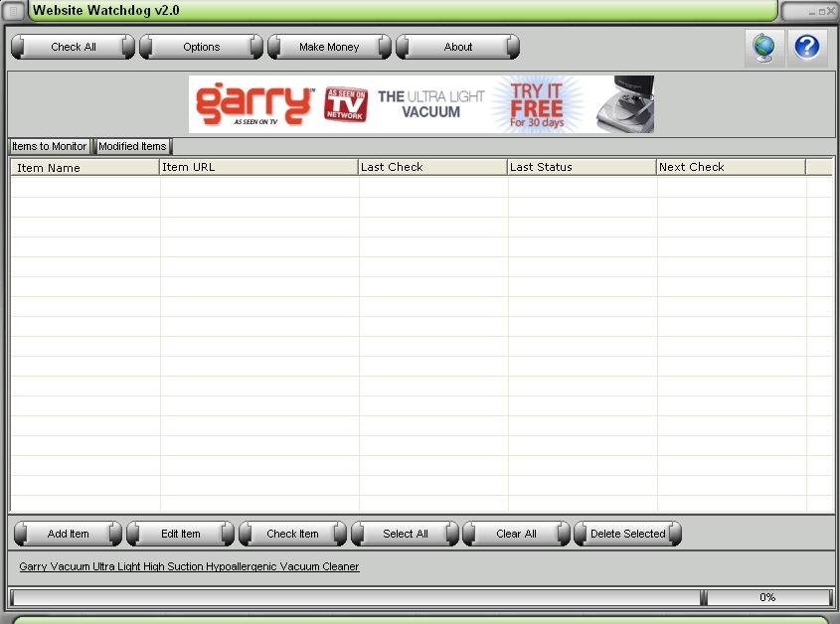Click the Edit Item button
Image resolution: width=840 pixels, height=624 pixels.
181,534
